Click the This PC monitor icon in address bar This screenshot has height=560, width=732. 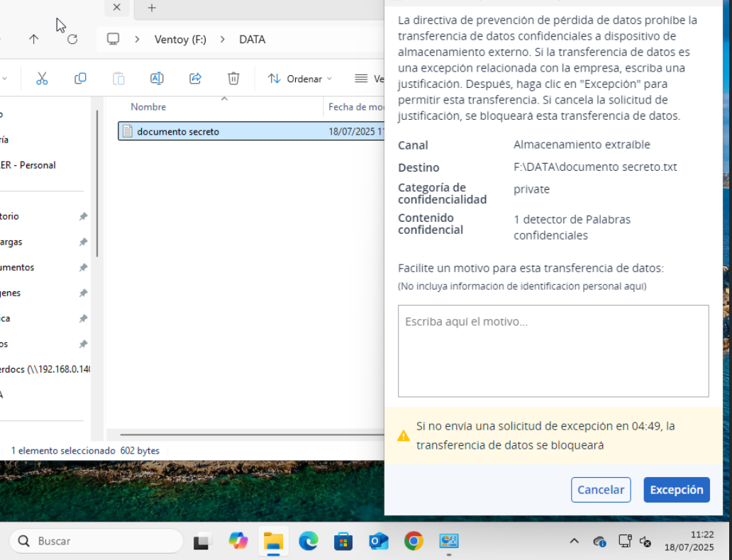[x=113, y=39]
